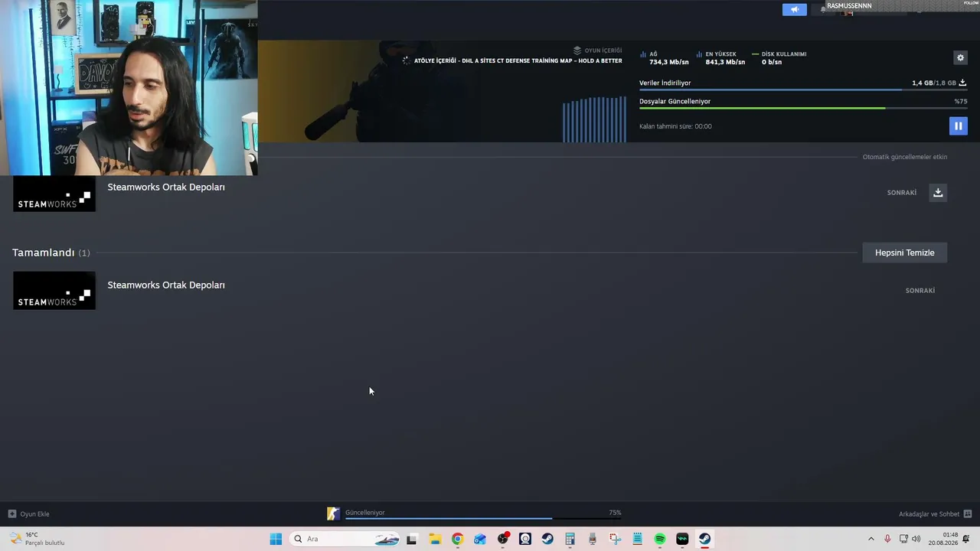980x551 pixels.
Task: Click the Dosyalar Güncelleniyor progress bar
Action: click(x=802, y=108)
